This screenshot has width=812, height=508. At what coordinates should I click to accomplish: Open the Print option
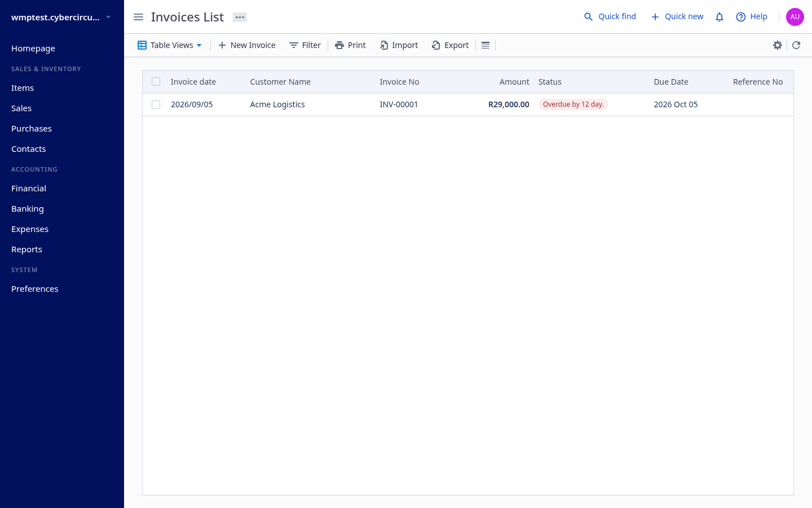click(x=350, y=45)
